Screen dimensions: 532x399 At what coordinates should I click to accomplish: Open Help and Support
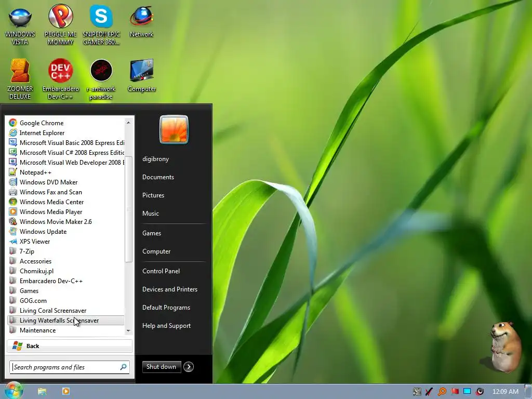(x=167, y=326)
